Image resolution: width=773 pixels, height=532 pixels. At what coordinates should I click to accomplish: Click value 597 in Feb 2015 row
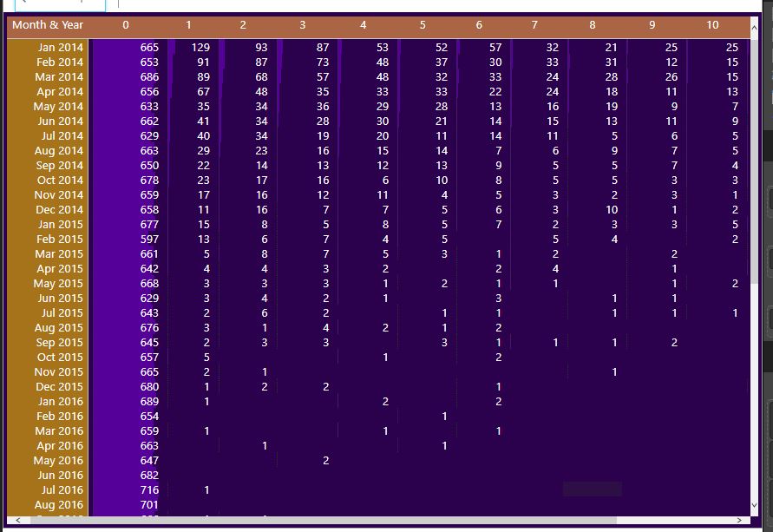pos(149,240)
